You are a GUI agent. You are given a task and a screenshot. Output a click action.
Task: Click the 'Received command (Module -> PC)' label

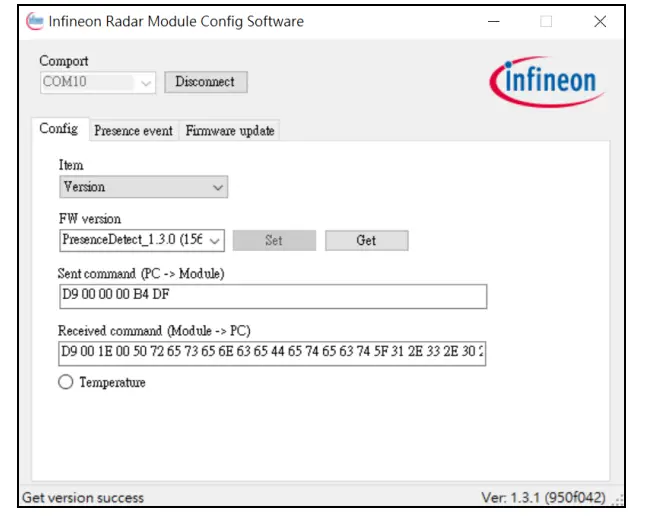coord(154,331)
